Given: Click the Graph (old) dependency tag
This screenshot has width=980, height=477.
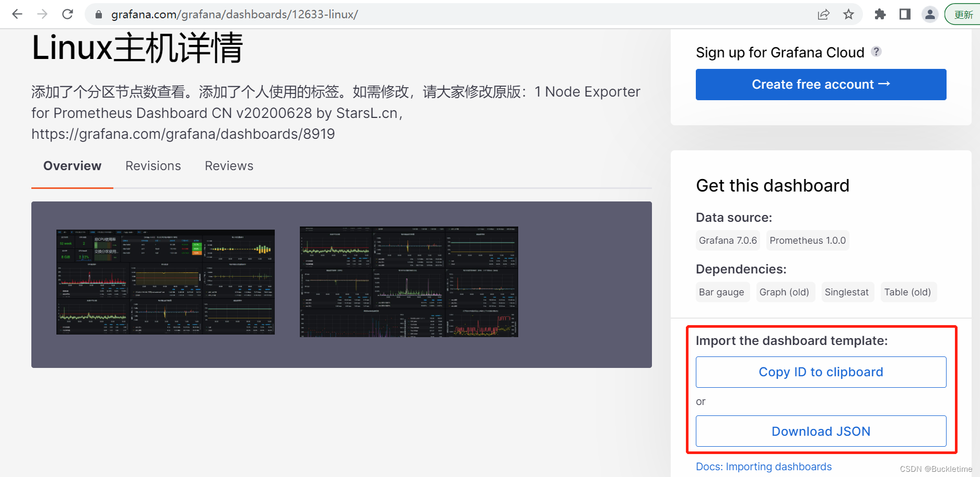Looking at the screenshot, I should [784, 292].
